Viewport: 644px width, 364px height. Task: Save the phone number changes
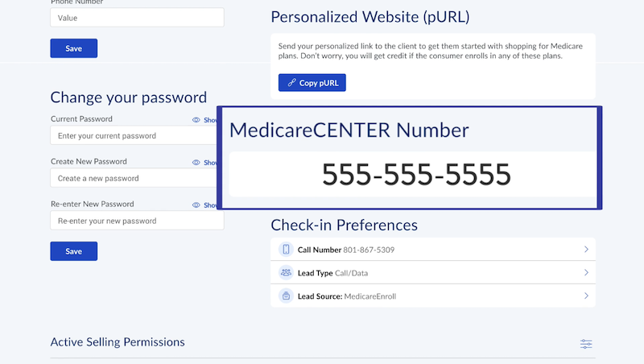74,48
